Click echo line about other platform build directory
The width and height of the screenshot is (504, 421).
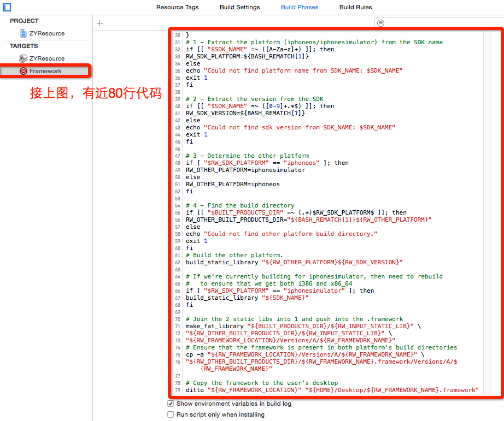click(x=282, y=234)
